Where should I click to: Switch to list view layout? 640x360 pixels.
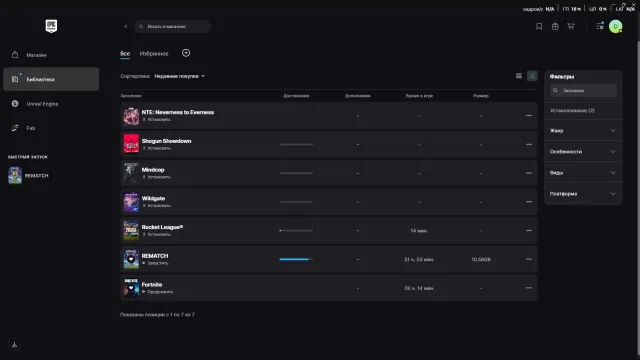[x=532, y=76]
